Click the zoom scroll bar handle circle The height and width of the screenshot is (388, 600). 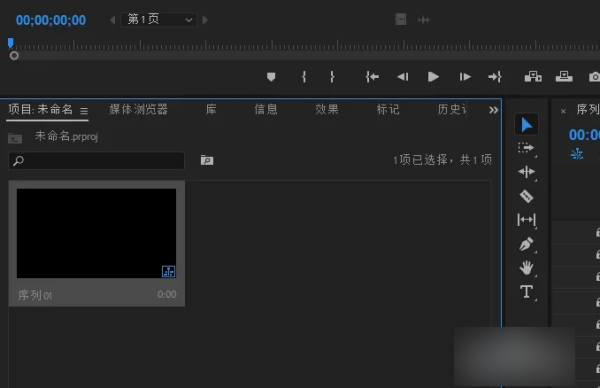[x=14, y=56]
